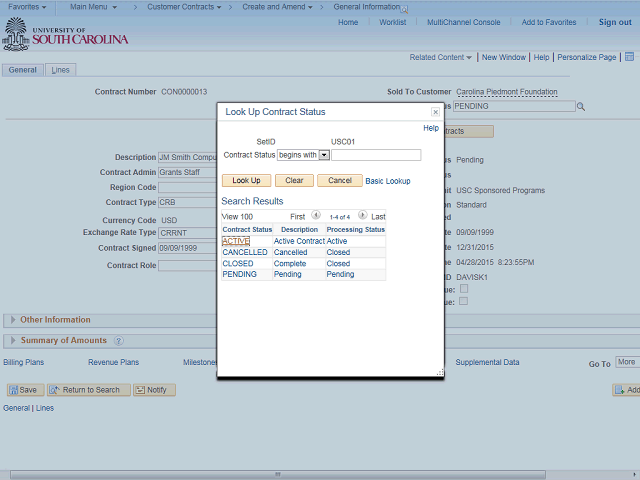Select the ACTIVE contract status result

(236, 241)
